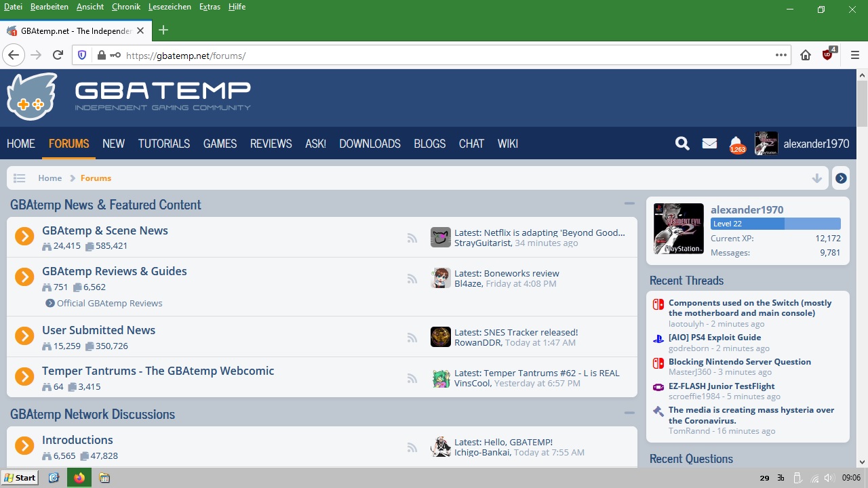Open the RSS feed for Introductions forum
Image resolution: width=868 pixels, height=488 pixels.
coord(412,447)
